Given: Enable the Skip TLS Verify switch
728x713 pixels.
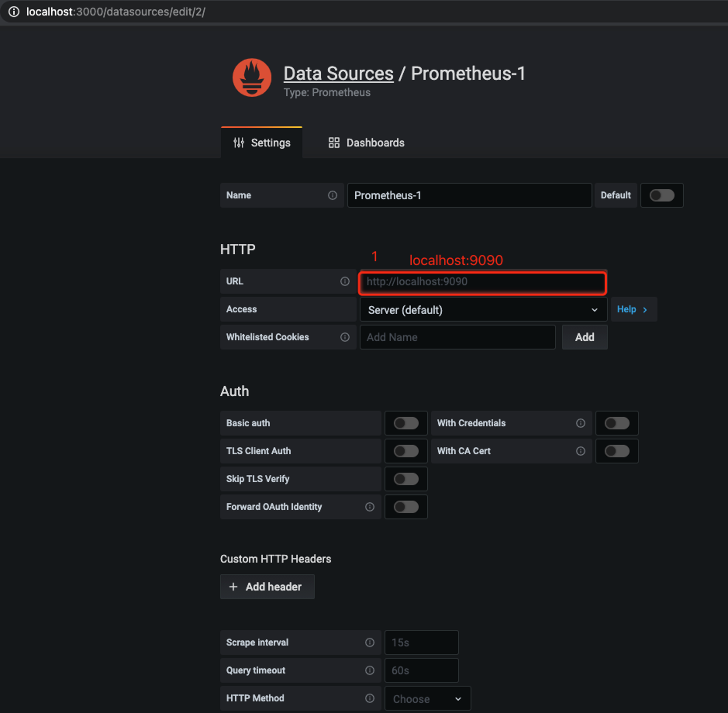Looking at the screenshot, I should [406, 479].
